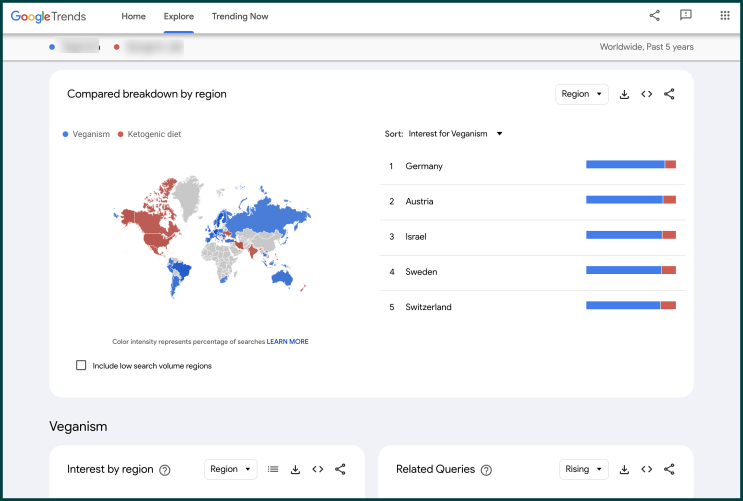The image size is (743, 501).
Task: Click the Ketogenic diet legend entry
Action: pos(149,134)
